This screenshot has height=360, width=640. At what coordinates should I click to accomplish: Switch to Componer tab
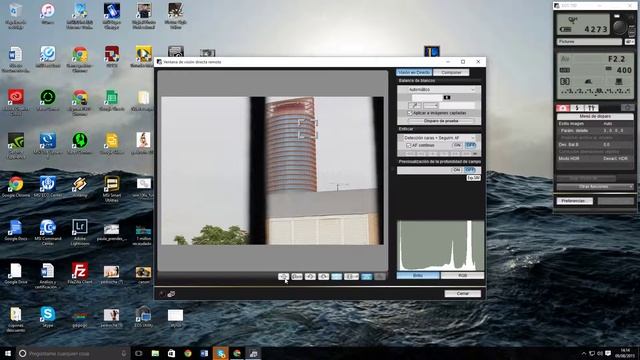(451, 73)
